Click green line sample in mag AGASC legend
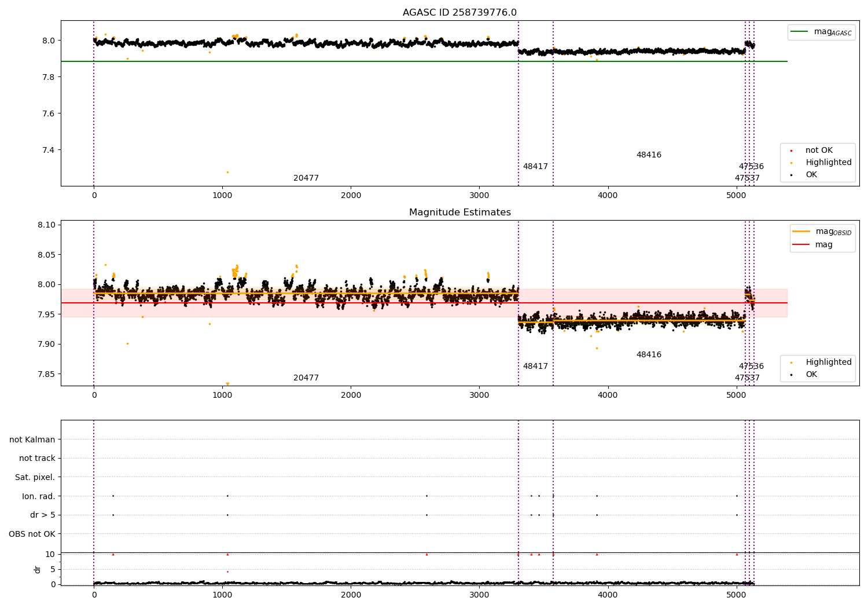868x608 pixels. click(800, 32)
